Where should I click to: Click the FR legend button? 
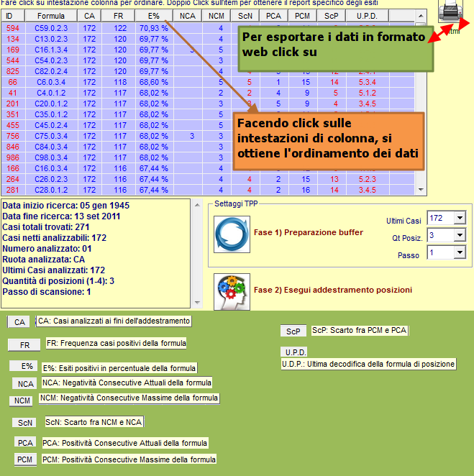click(24, 345)
